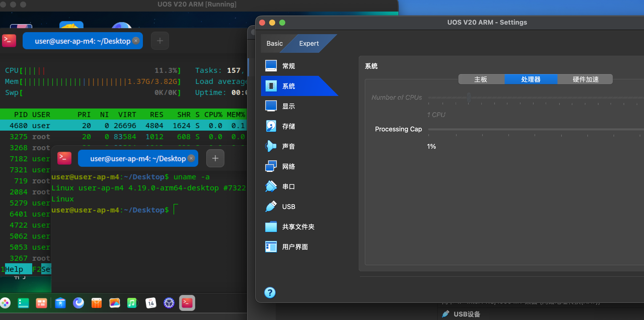Screen dimensions: 644x320
Task: Open the Calendar app in the UOS dock
Action: 151,303
